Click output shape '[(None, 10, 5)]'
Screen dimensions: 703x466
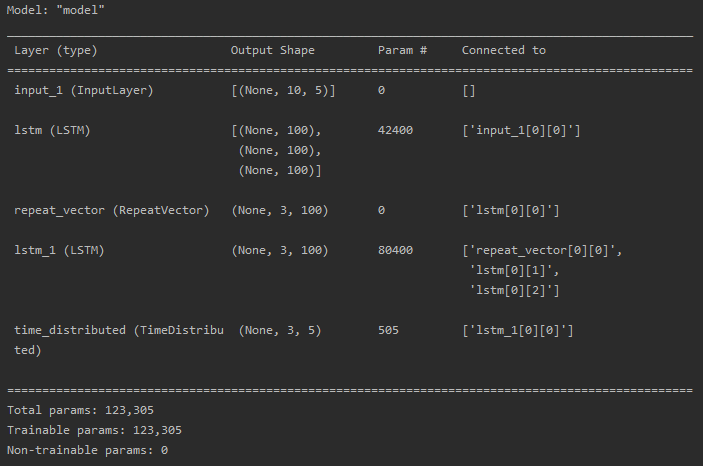[x=283, y=90]
